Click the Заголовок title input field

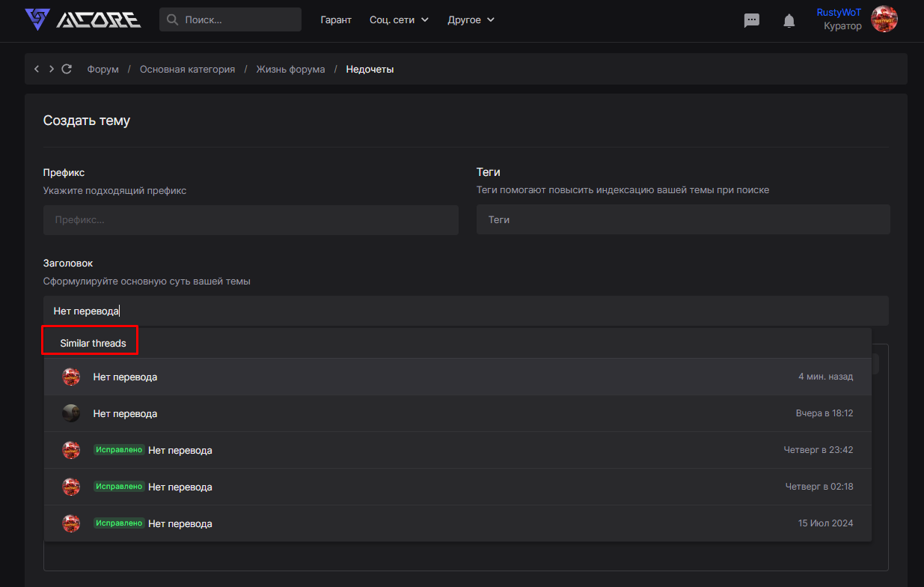[x=465, y=311]
